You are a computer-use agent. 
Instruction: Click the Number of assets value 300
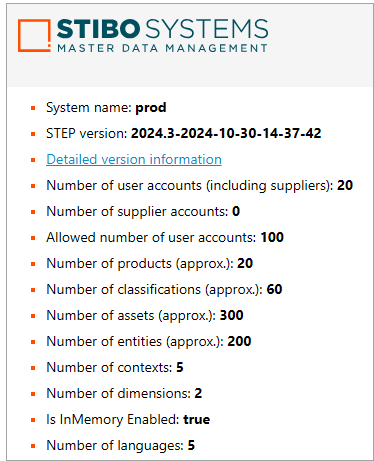[x=232, y=315]
